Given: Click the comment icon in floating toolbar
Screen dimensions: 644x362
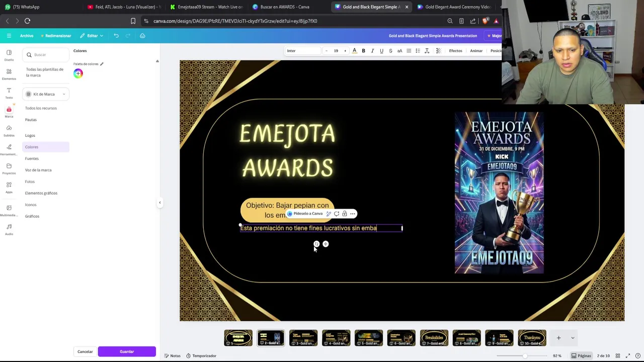Looking at the screenshot, I should coord(337,214).
